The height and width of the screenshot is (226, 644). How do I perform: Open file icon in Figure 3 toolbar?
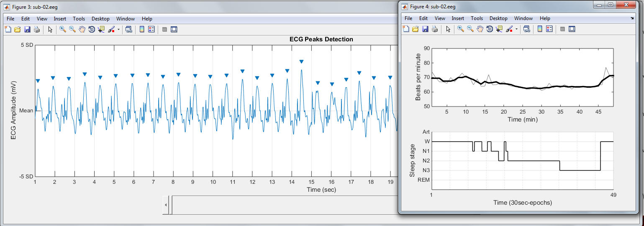pos(18,29)
